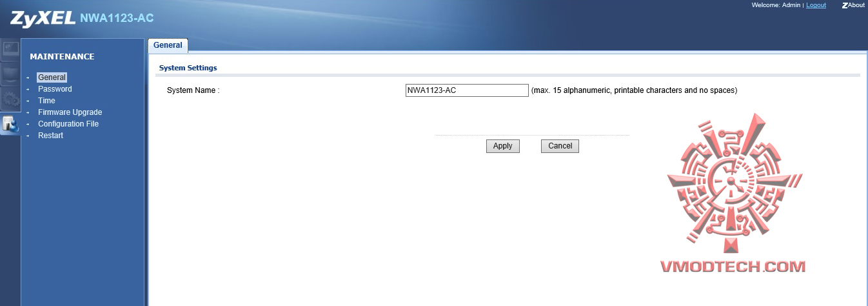The height and width of the screenshot is (306, 868).
Task: Open the Restart menu item
Action: (50, 136)
